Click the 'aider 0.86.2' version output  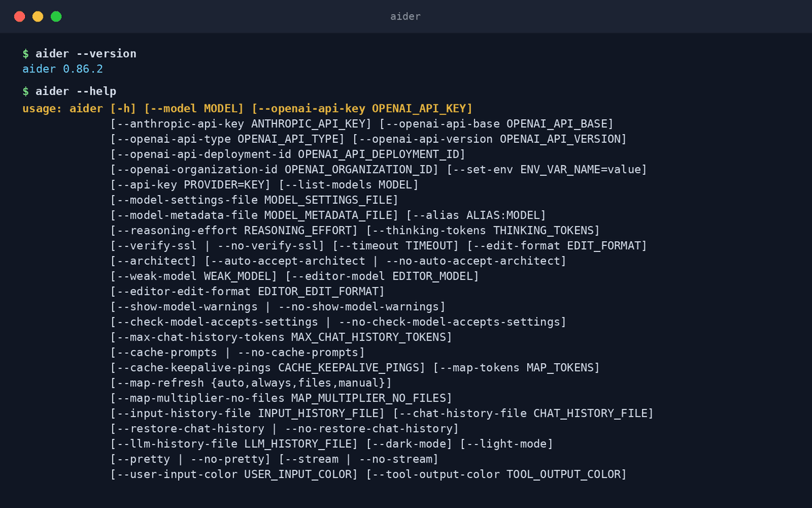coord(62,69)
